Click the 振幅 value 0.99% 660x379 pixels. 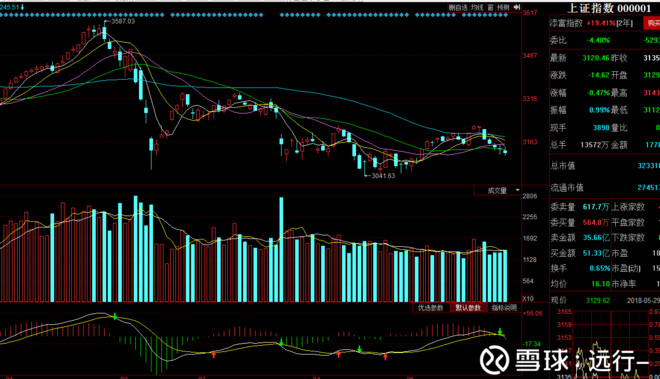pos(599,110)
